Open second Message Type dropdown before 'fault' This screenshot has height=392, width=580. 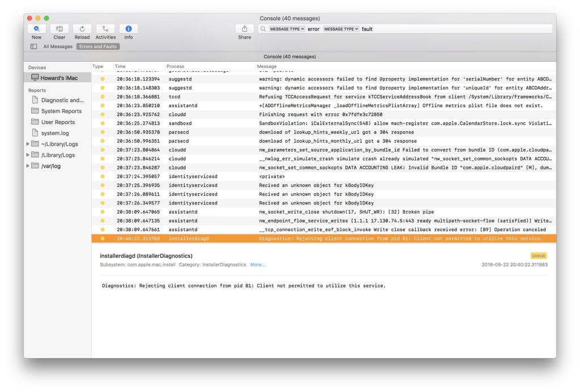[341, 29]
